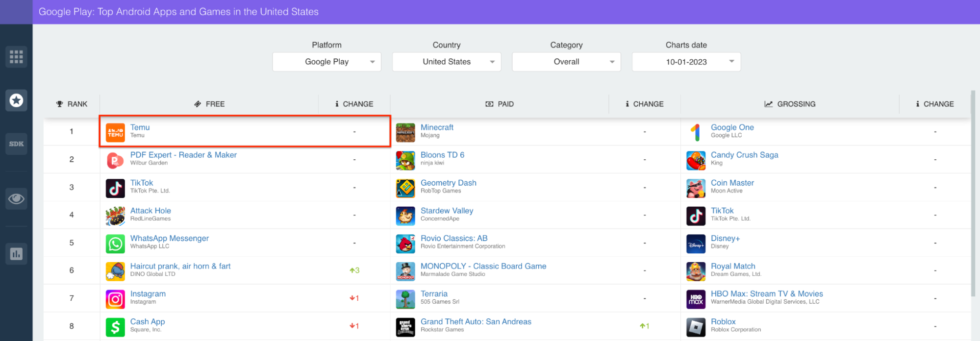Image resolution: width=980 pixels, height=341 pixels.
Task: Open the Stardew Valley link
Action: (x=447, y=211)
